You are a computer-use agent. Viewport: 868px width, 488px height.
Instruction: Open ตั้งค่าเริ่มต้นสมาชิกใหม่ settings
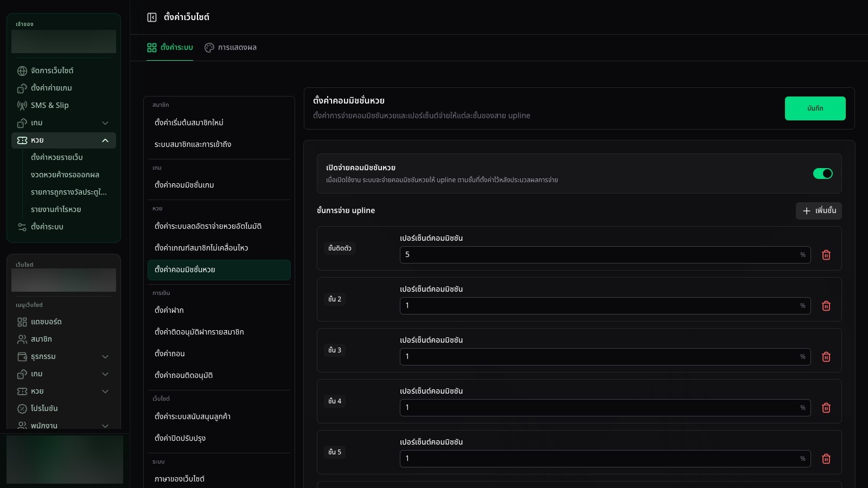(219, 123)
